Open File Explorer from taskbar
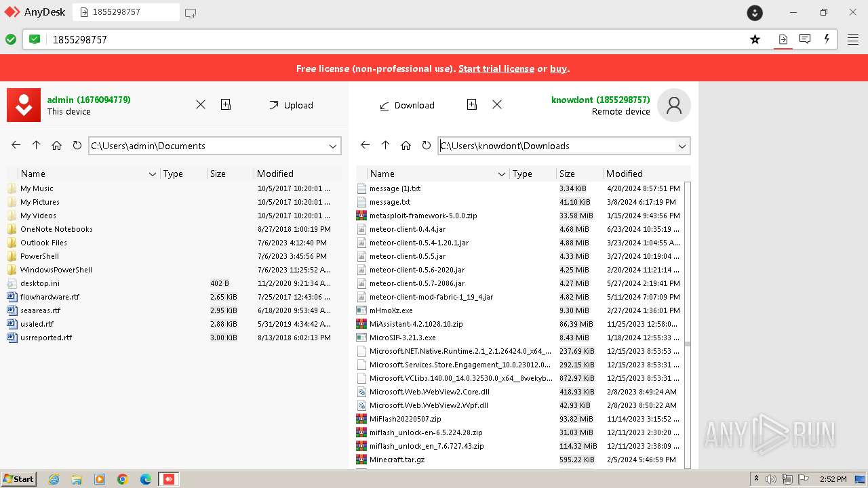The width and height of the screenshot is (868, 488). click(77, 479)
